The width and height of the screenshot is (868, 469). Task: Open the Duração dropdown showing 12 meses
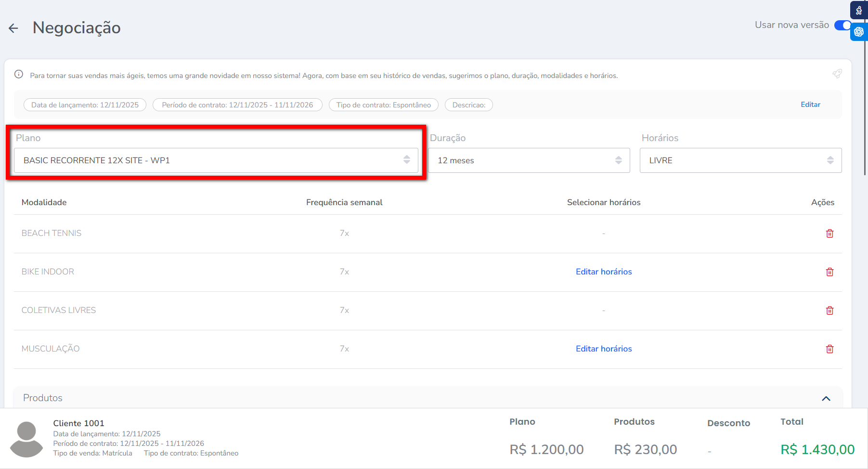pyautogui.click(x=529, y=160)
